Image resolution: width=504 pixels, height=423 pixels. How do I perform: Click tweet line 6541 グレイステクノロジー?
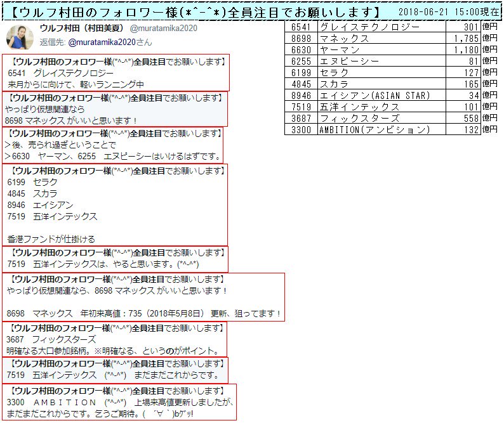[60, 73]
